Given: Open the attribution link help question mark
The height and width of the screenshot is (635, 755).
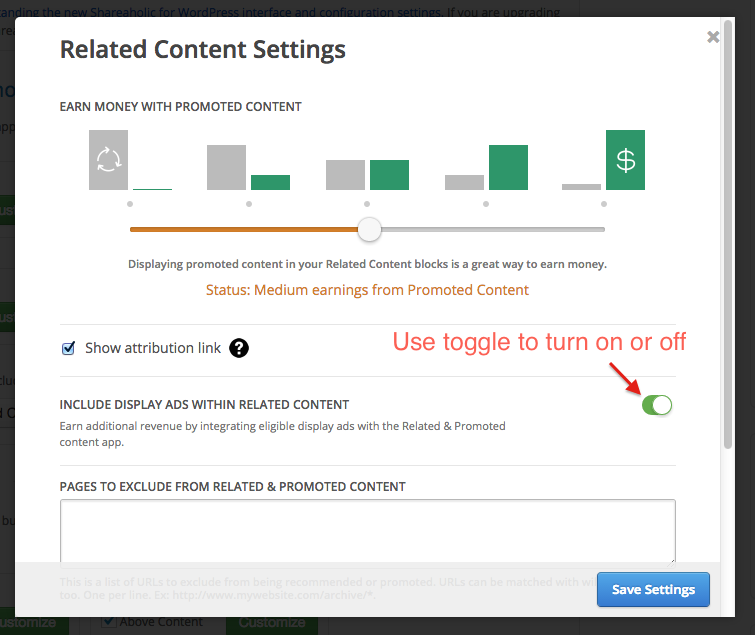Looking at the screenshot, I should click(239, 348).
